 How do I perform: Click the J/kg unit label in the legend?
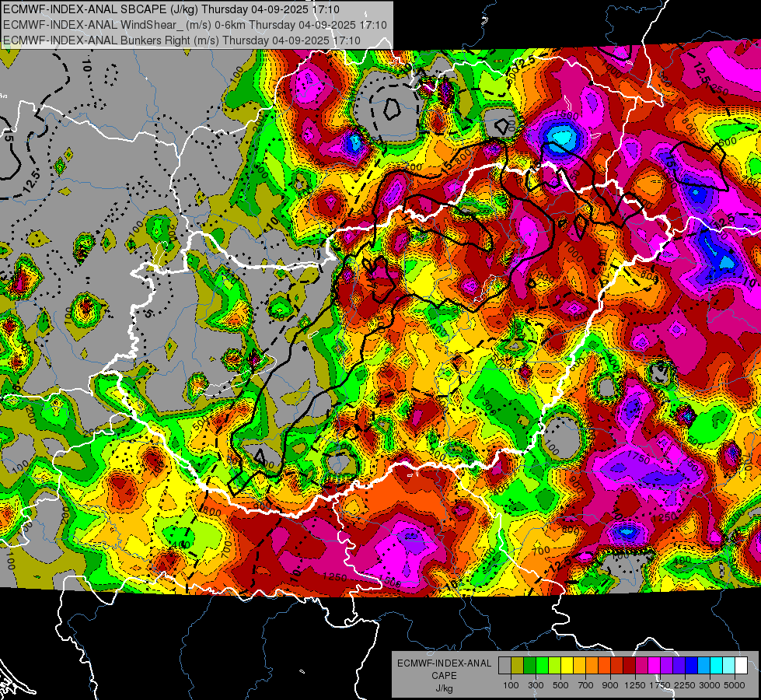tap(444, 688)
